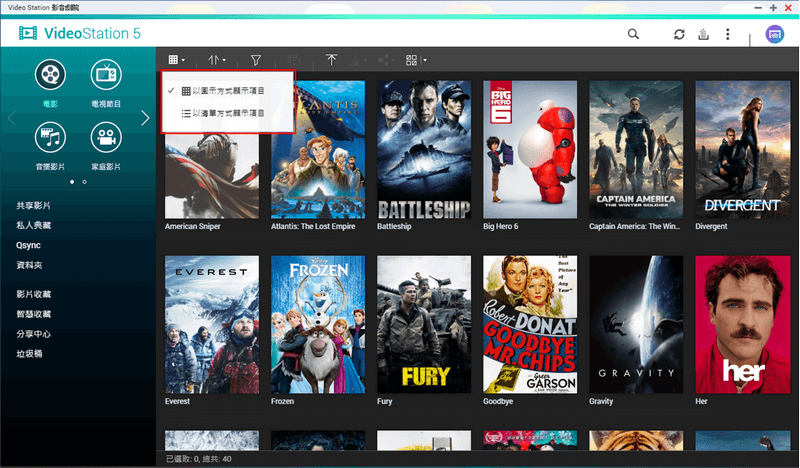The height and width of the screenshot is (468, 800).
Task: Toggle the multi-select checkbox grid icon
Action: coord(411,60)
